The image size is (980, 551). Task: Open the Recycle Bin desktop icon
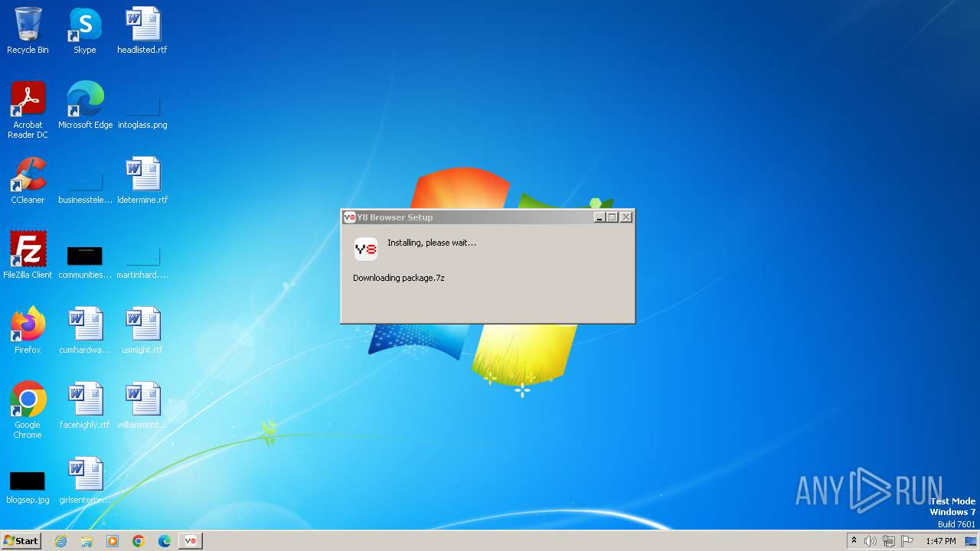(x=28, y=31)
